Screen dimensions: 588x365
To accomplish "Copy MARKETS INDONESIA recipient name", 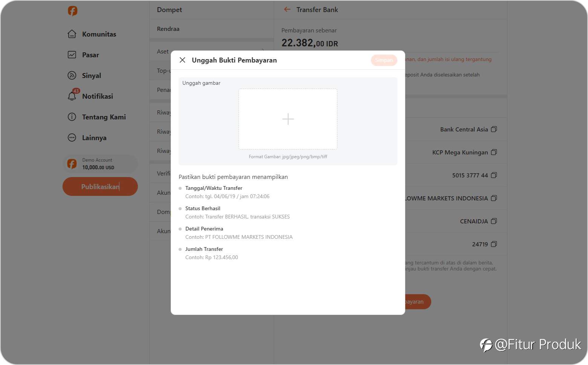I will [494, 198].
